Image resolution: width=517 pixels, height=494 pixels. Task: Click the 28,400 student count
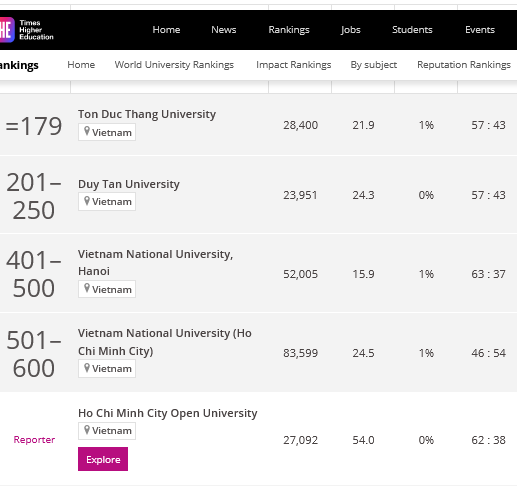(300, 125)
